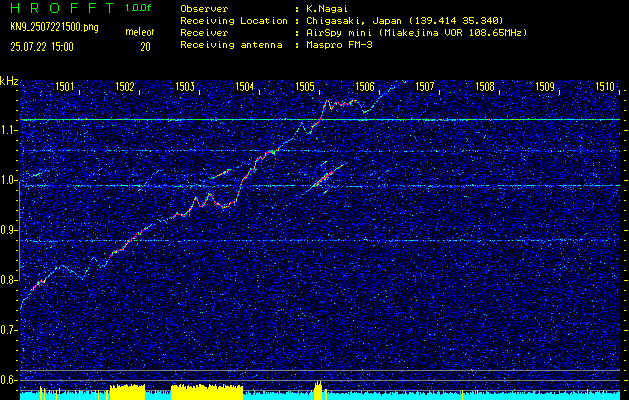
Task: Click the 1501 time marker
Action: click(65, 86)
